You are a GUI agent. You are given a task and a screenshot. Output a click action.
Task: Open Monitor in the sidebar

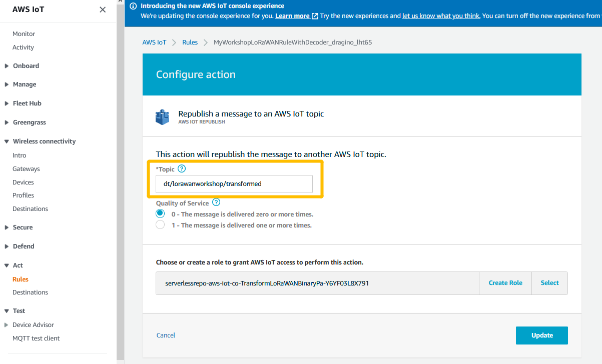24,34
